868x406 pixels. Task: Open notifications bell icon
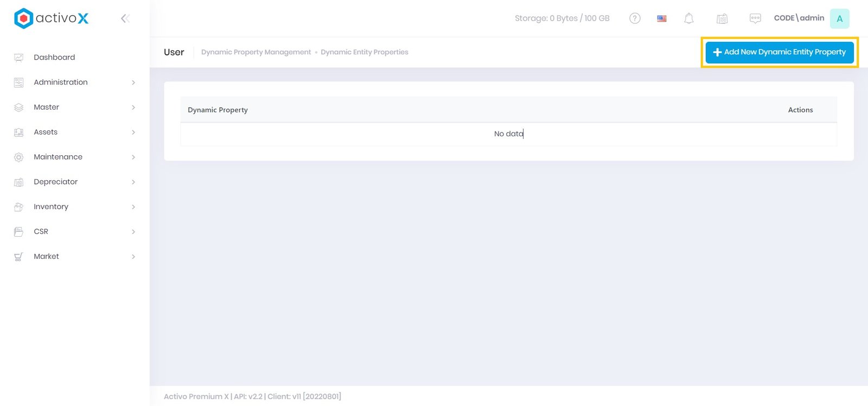[688, 18]
